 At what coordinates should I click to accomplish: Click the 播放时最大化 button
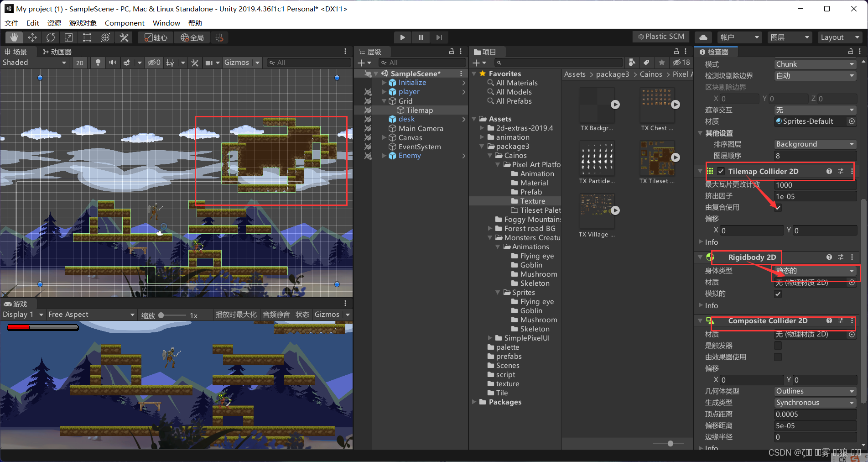click(236, 315)
